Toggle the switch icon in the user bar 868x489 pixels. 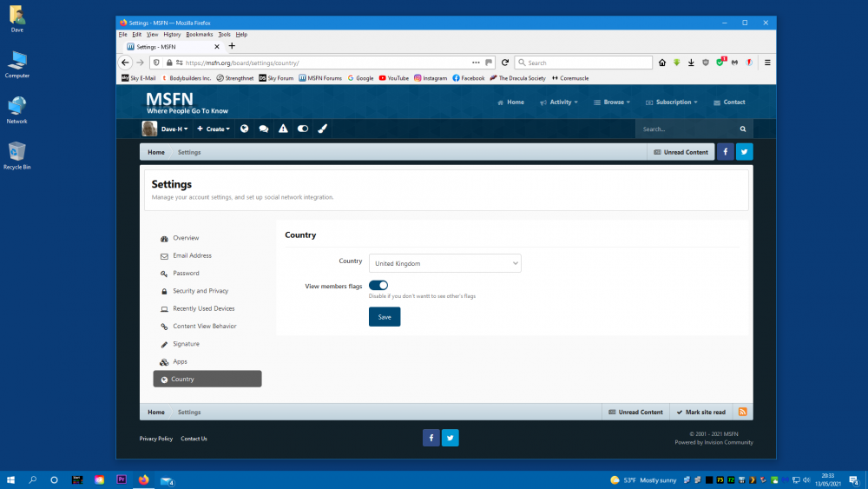pos(302,129)
